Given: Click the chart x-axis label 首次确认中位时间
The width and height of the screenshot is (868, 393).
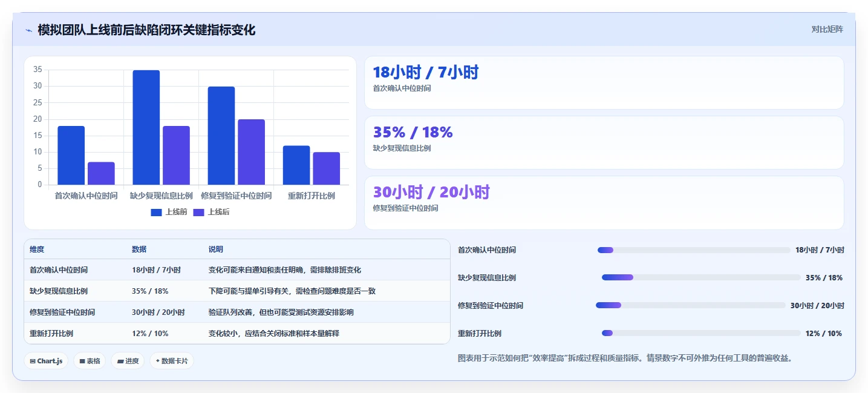Looking at the screenshot, I should [86, 196].
